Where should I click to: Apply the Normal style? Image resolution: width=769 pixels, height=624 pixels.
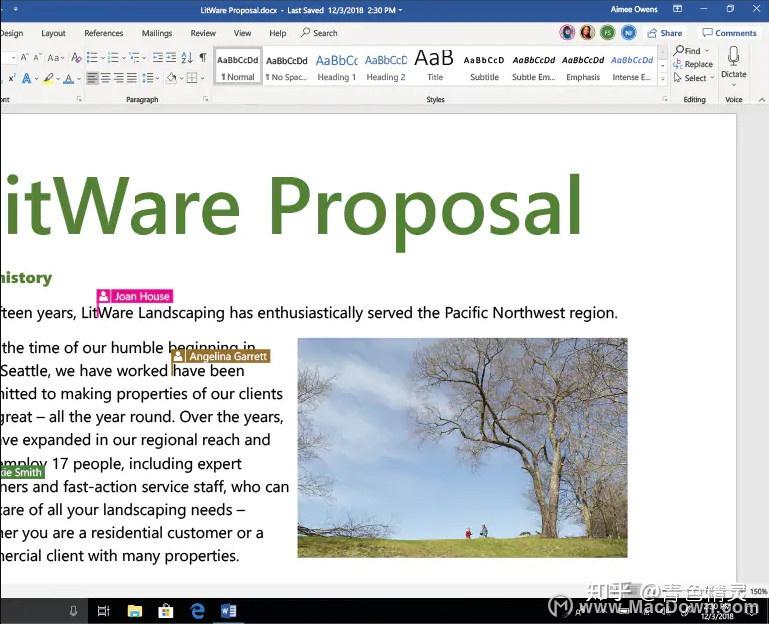[x=238, y=67]
